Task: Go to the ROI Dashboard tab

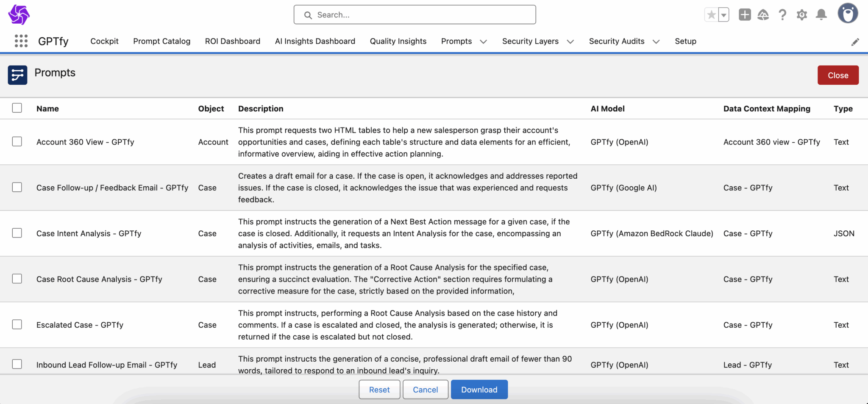Action: click(232, 41)
